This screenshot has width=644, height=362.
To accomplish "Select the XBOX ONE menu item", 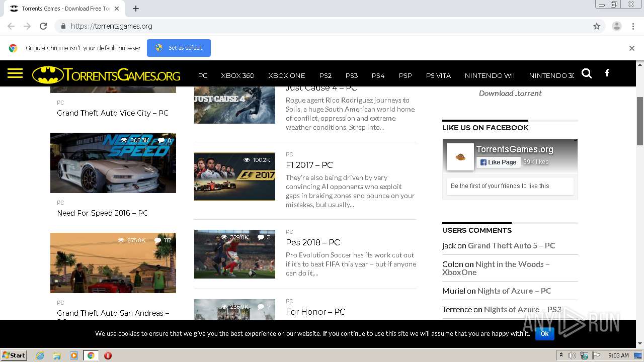I will tap(287, 75).
